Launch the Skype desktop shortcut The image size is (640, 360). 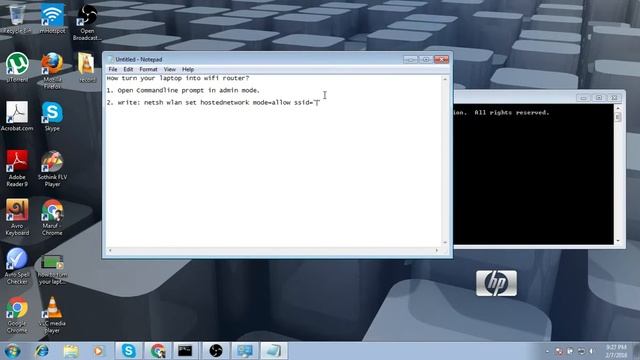click(52, 116)
